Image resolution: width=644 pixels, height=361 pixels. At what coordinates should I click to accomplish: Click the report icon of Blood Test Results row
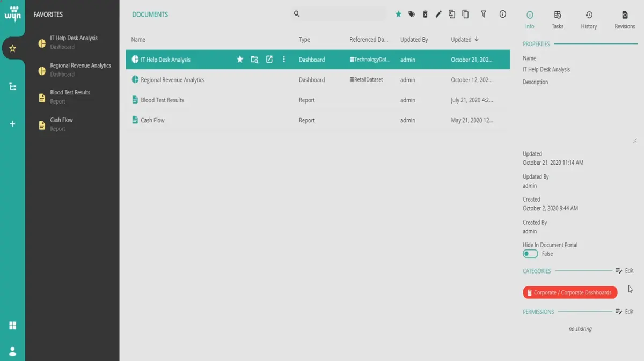pyautogui.click(x=135, y=100)
